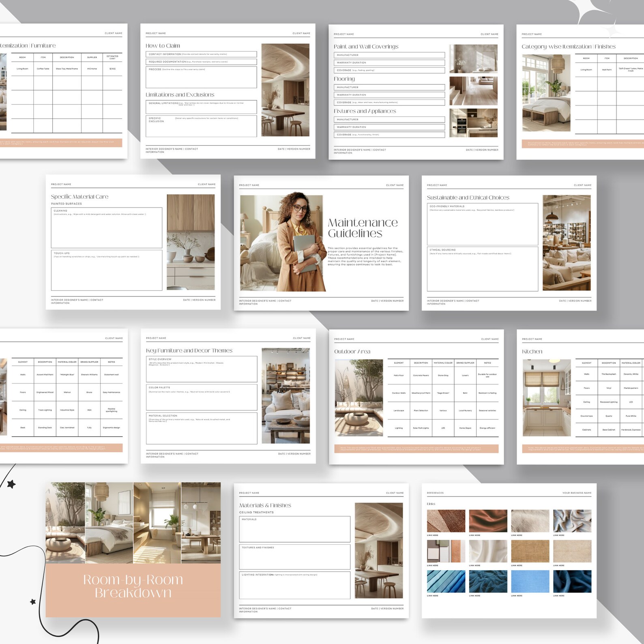Screen dimensions: 644x644
Task: Click the Concrete Pavers cell in Outdoor Area table
Action: 421,376
